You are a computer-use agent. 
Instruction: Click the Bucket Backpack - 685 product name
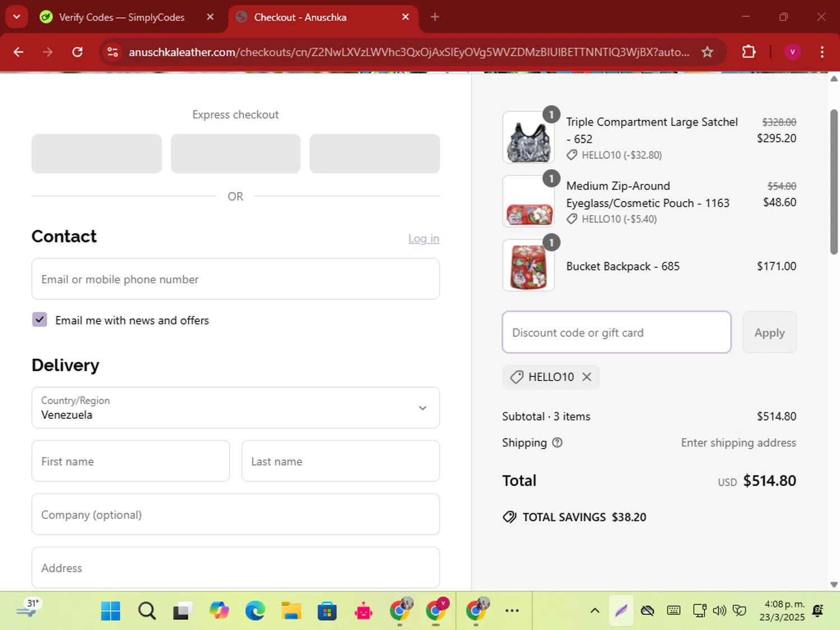click(623, 266)
